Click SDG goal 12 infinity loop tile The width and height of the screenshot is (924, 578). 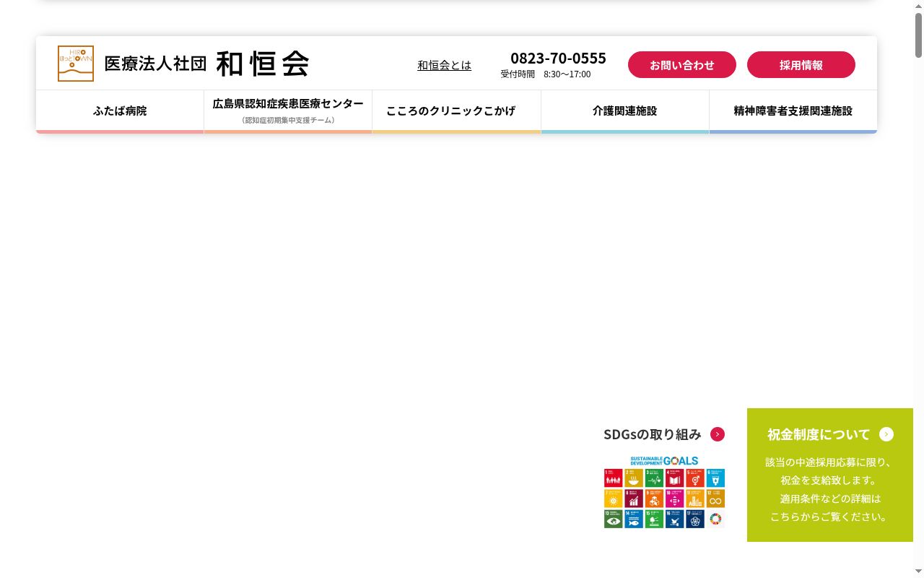point(715,499)
